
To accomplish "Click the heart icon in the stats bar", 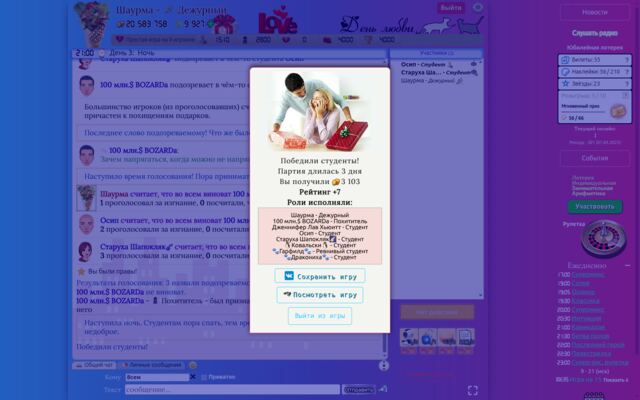I will tap(120, 40).
